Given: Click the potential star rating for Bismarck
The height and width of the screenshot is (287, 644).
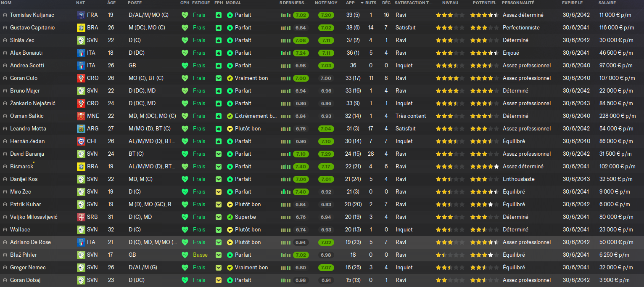Looking at the screenshot, I should (485, 167).
